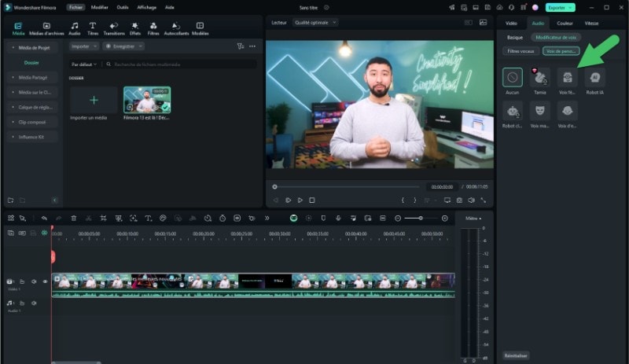
Task: Open the Audio library icon in toolbar
Action: pyautogui.click(x=75, y=29)
